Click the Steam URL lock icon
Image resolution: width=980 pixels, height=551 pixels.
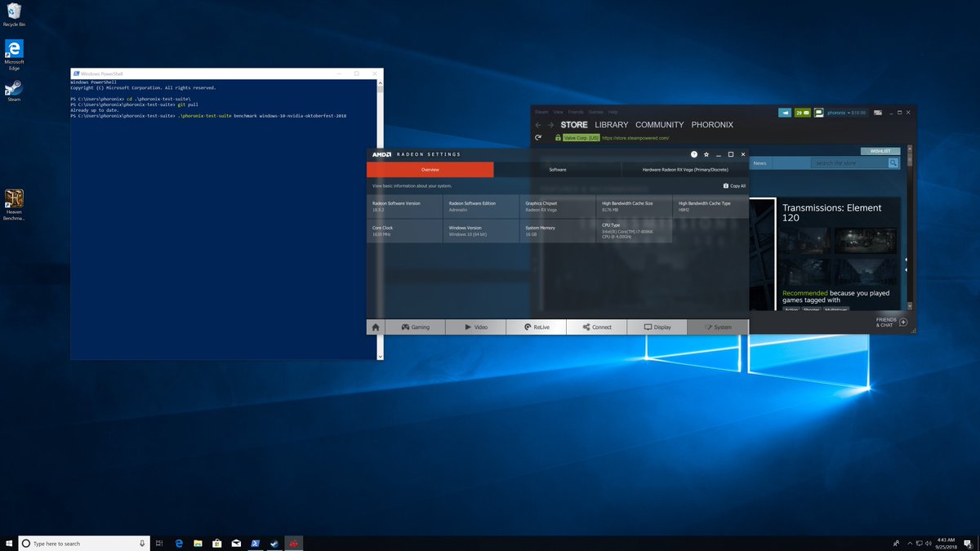click(x=559, y=137)
